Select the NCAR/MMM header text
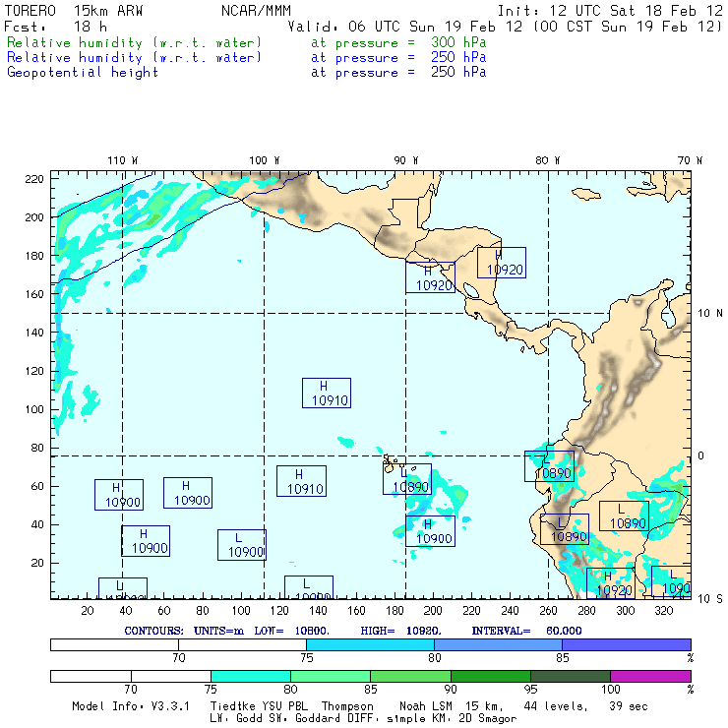Screen dimensions: 728x728 tap(256, 10)
